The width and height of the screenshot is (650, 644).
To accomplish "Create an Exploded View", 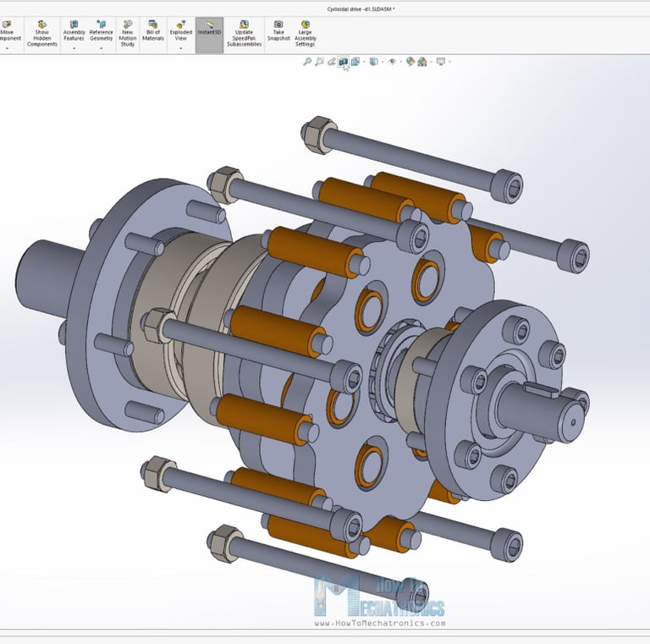I will pyautogui.click(x=181, y=31).
